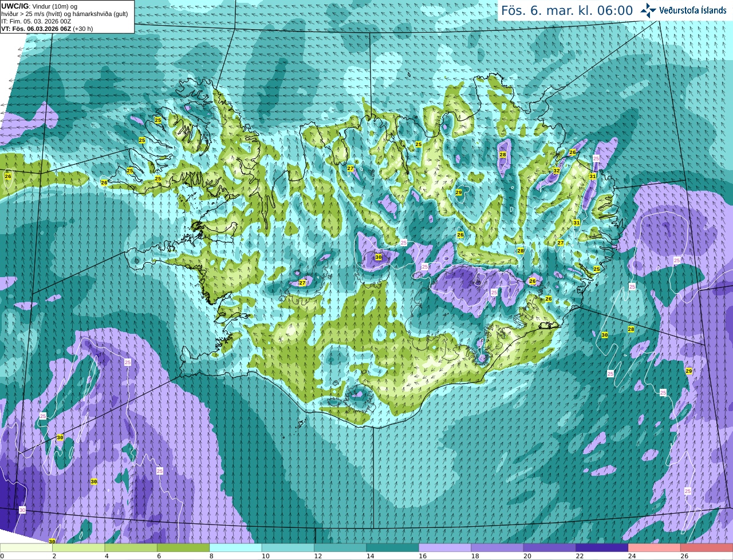Click 'hviður > 25 m/s (hvítt)' legend text
Image resolution: width=733 pixels, height=560 pixels.
[x=33, y=14]
